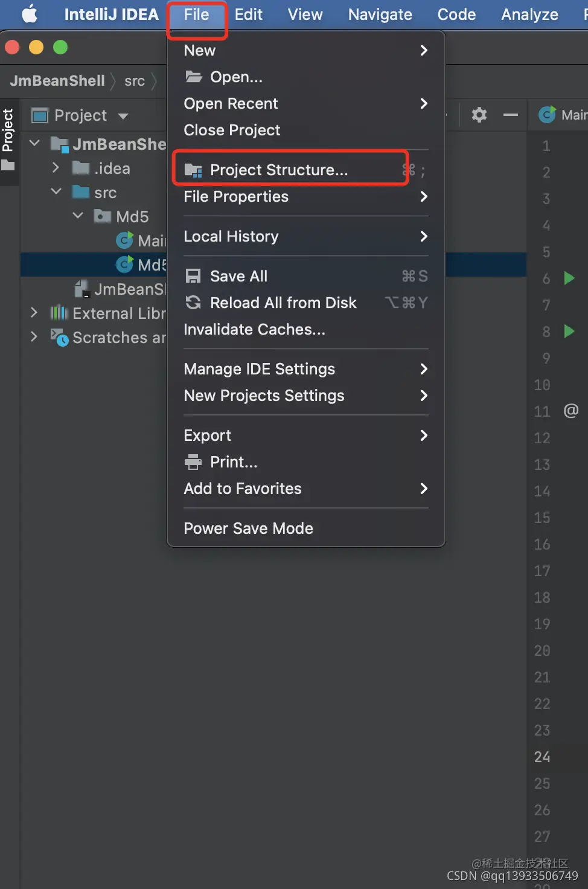
Task: Click the Save All disk icon
Action: click(x=193, y=277)
